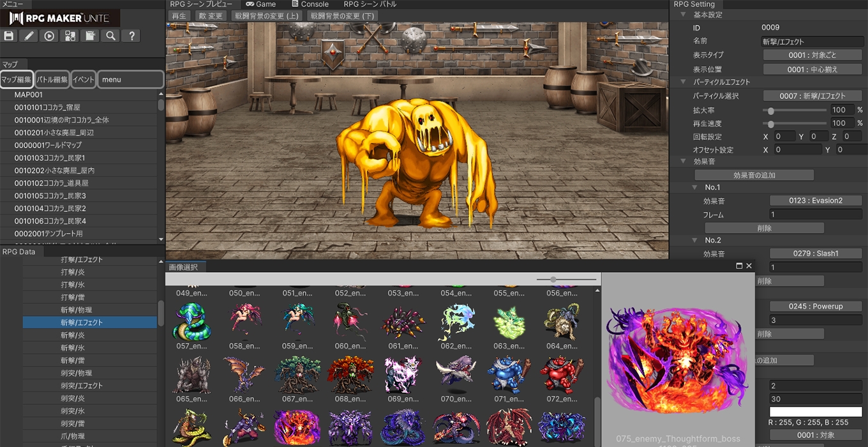
Task: Select the pencil edit tool
Action: [x=29, y=36]
